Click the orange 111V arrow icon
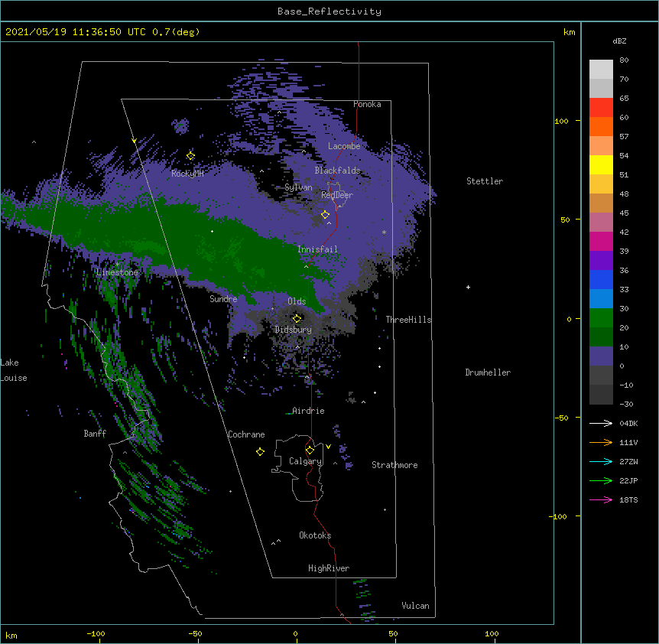The width and height of the screenshot is (659, 644). [601, 442]
